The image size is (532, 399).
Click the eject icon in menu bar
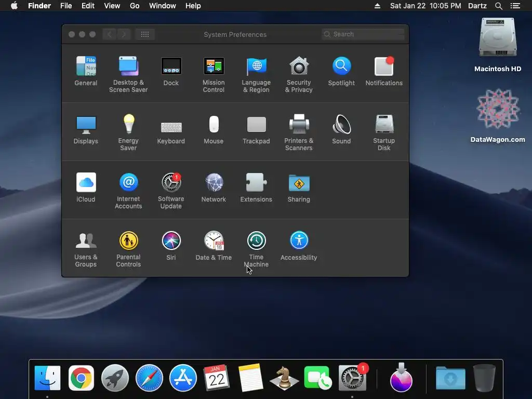pyautogui.click(x=377, y=6)
